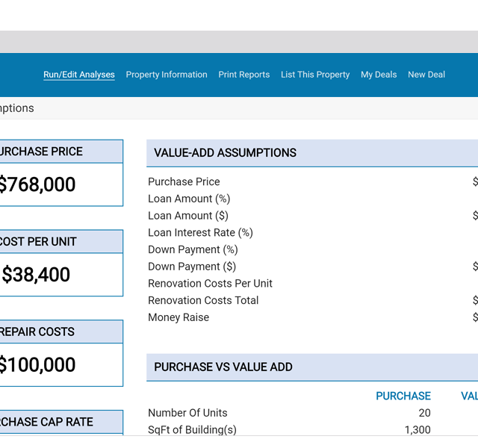Click the $768,000 purchase price value
Viewport: 478px width, 448px height.
[37, 184]
